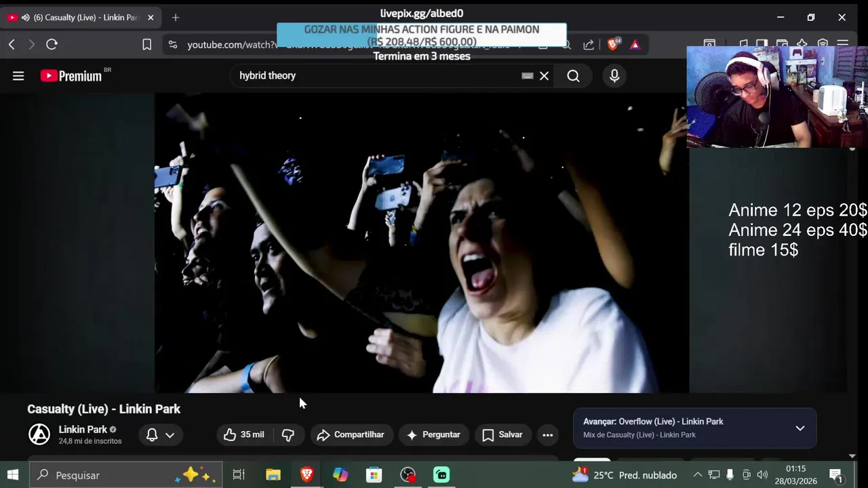The width and height of the screenshot is (868, 488).
Task: Click the Compartilhar share button
Action: point(351,435)
